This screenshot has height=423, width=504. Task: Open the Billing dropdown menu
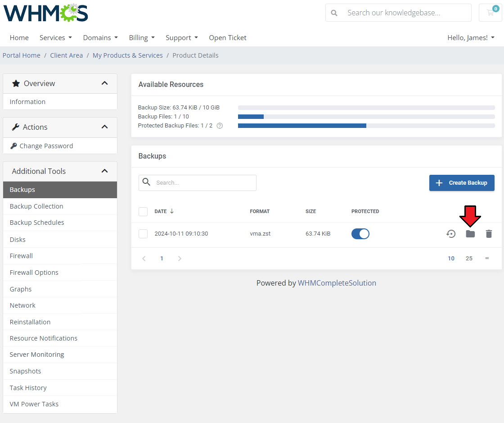click(142, 38)
